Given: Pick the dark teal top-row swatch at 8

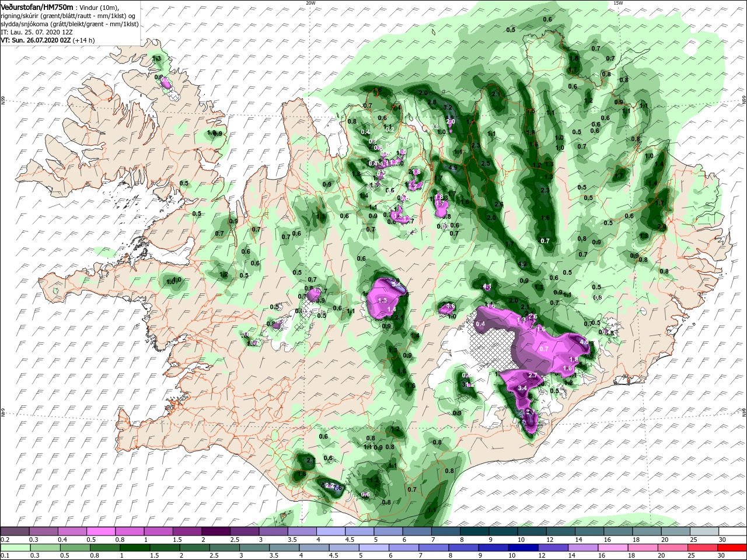Looking at the screenshot, I should 474,531.
